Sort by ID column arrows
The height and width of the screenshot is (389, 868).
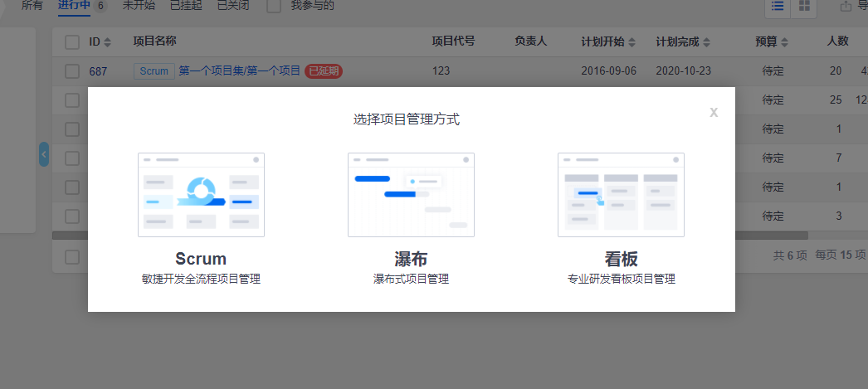[x=107, y=42]
